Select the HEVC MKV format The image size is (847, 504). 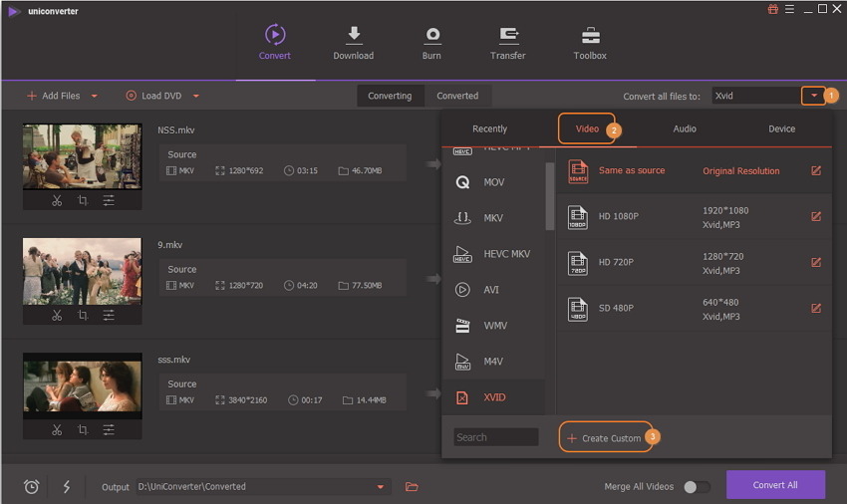[493, 254]
